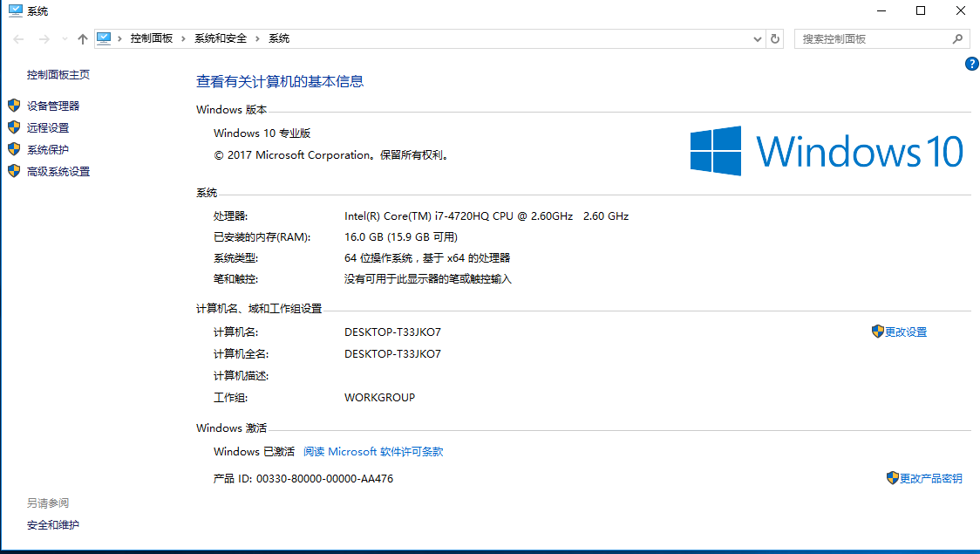Viewport: 980px width, 554px height.
Task: Open 控制面板主页 link
Action: [x=58, y=74]
